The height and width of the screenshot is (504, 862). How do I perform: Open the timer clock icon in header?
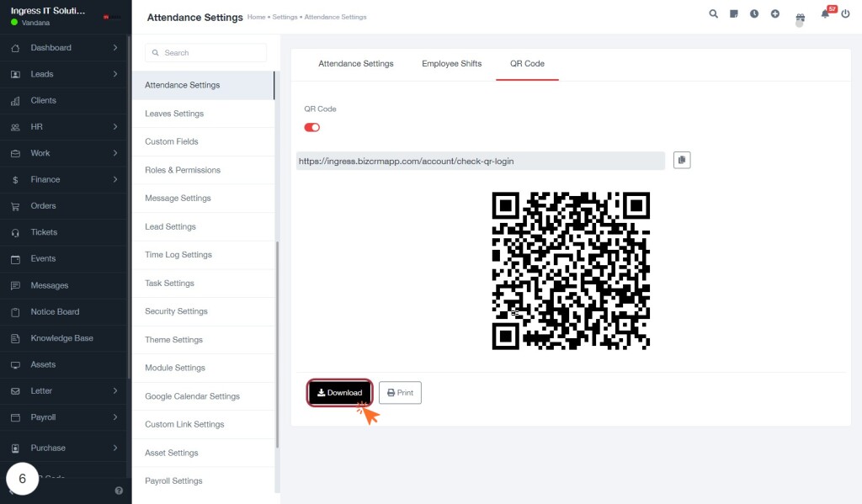click(754, 13)
